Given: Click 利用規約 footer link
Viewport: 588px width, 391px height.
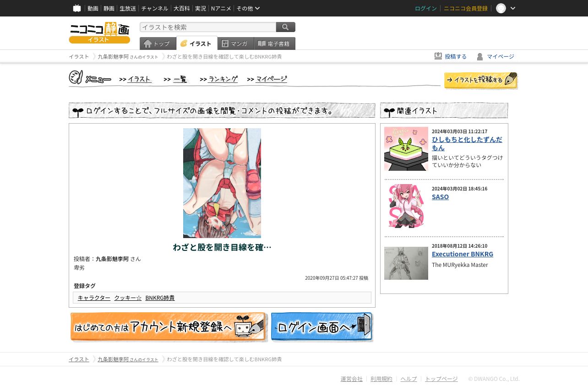Looking at the screenshot, I should click(x=381, y=379).
